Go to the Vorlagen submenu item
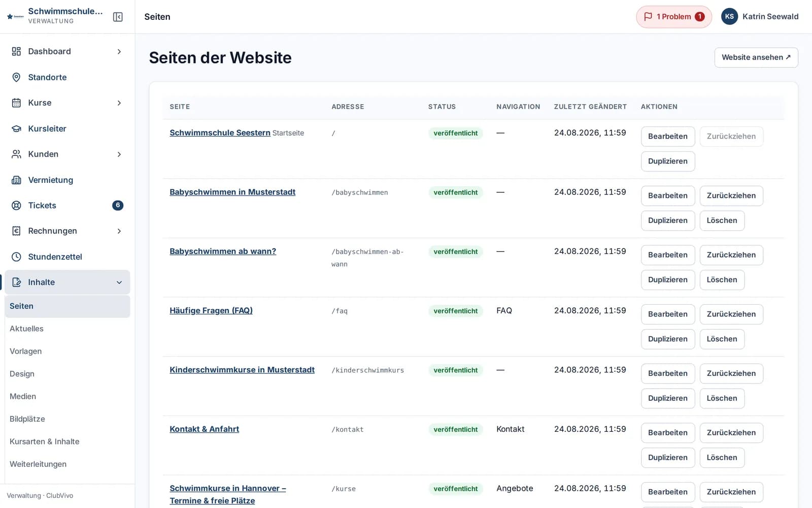 [67, 351]
